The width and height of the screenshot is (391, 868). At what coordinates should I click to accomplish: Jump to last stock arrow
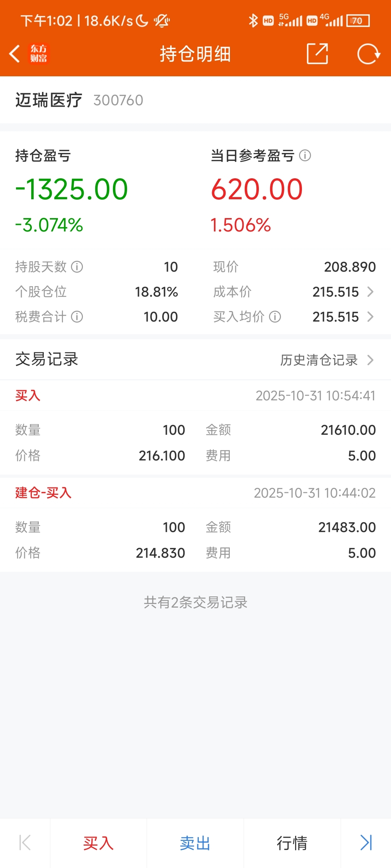click(x=366, y=843)
